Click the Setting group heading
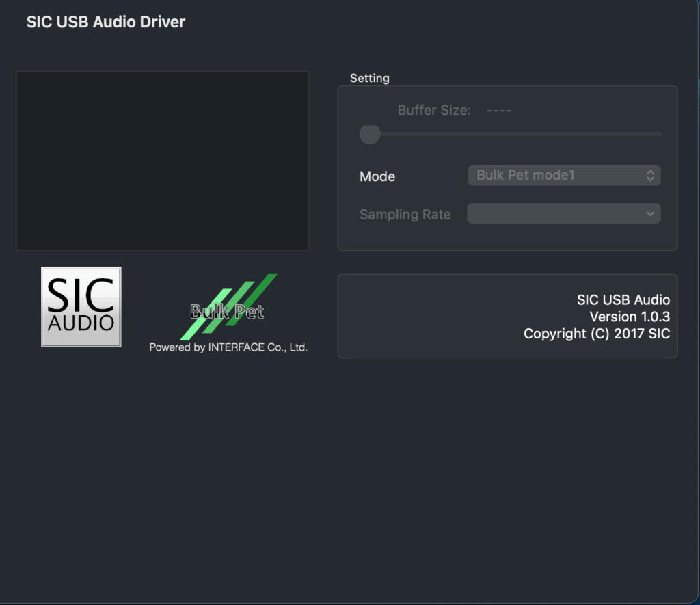 tap(369, 78)
